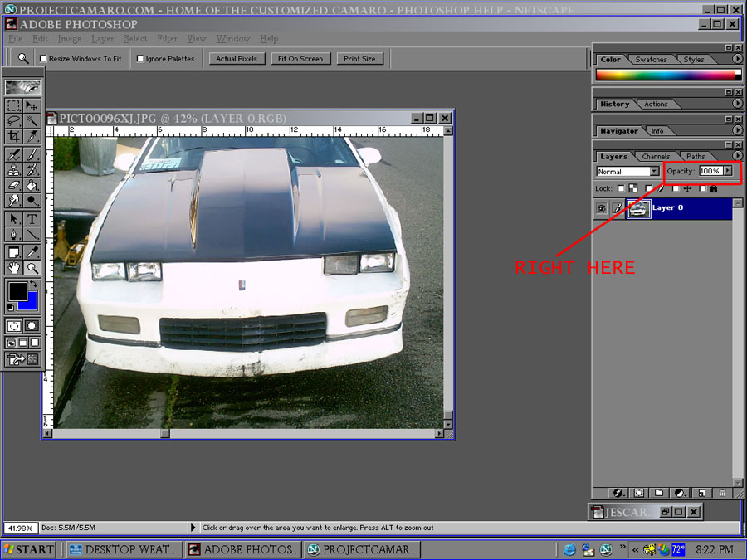
Task: Check the Ignore Palettes option
Action: tap(140, 59)
